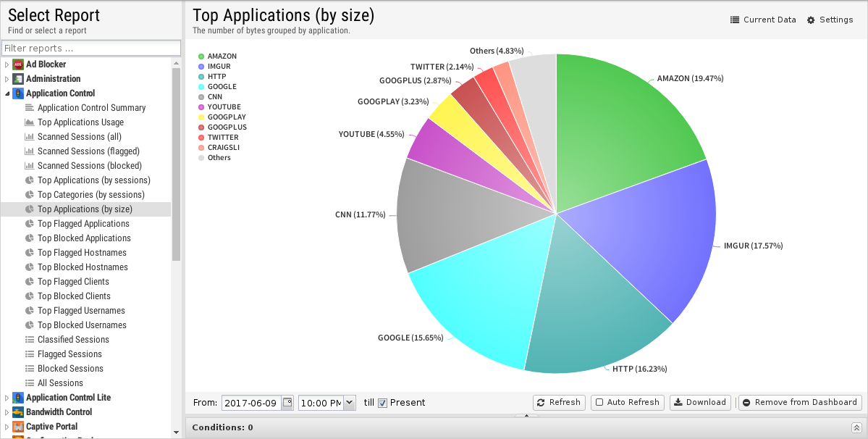
Task: Toggle the CRAIGSLI legend color dot
Action: point(201,148)
